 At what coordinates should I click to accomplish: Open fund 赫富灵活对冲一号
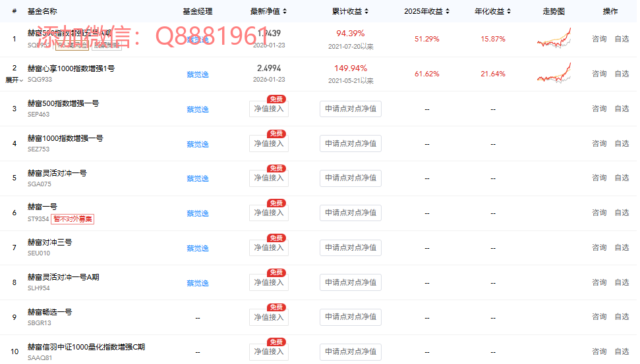pyautogui.click(x=57, y=173)
